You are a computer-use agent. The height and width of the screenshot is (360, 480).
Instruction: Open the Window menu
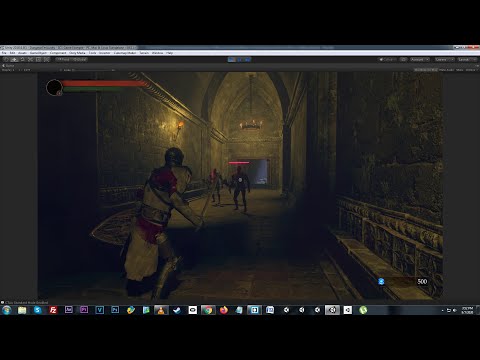point(157,53)
